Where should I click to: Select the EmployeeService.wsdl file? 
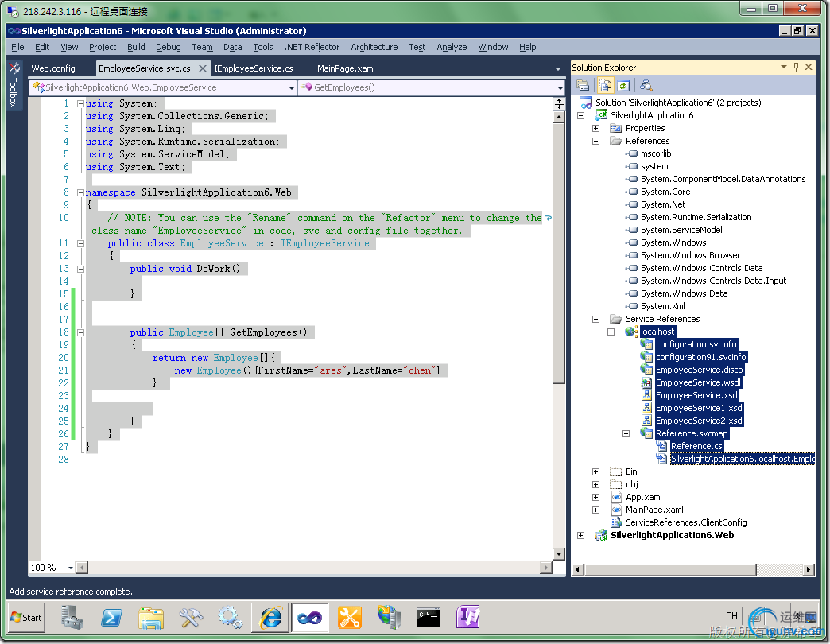698,382
